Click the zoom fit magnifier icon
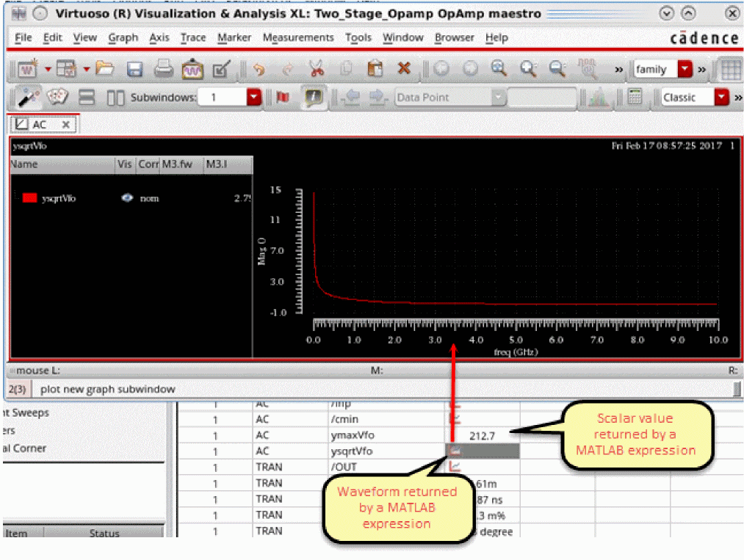The width and height of the screenshot is (744, 560). 499,69
